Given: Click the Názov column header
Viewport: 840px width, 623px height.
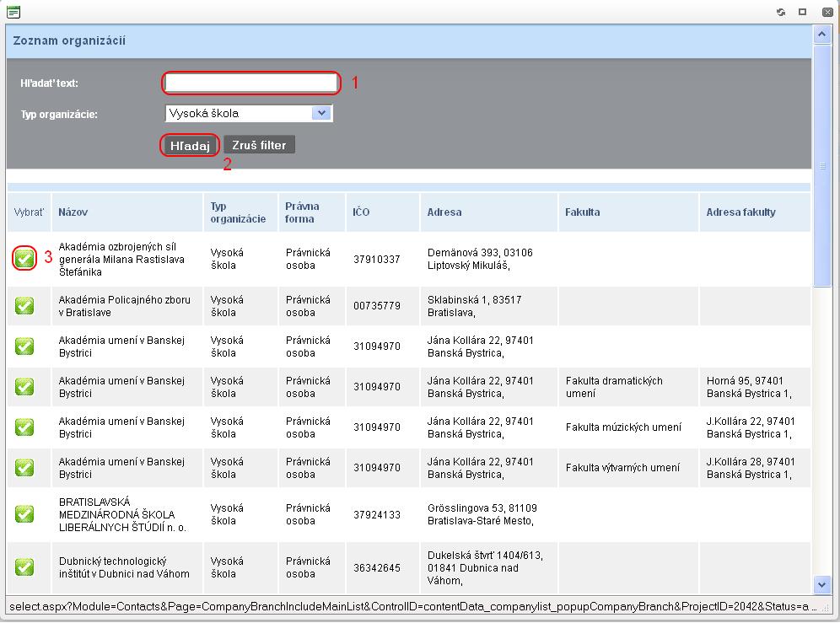Looking at the screenshot, I should 73,212.
